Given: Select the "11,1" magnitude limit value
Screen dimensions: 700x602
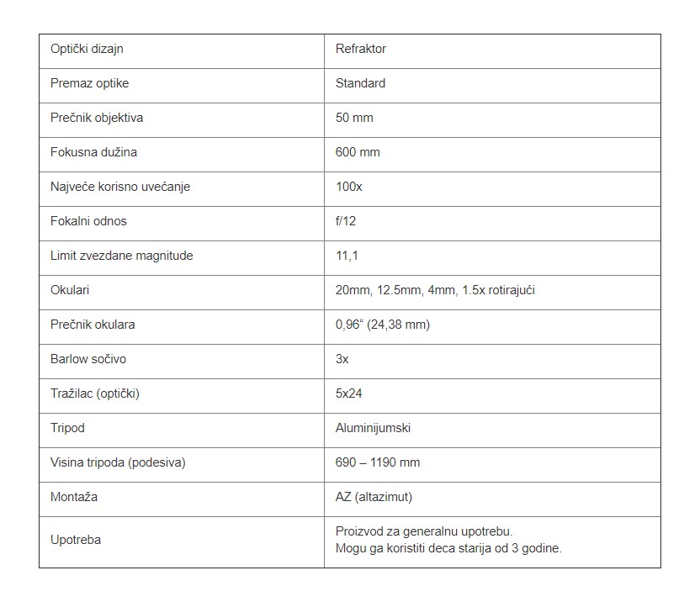Looking at the screenshot, I should tap(347, 256).
